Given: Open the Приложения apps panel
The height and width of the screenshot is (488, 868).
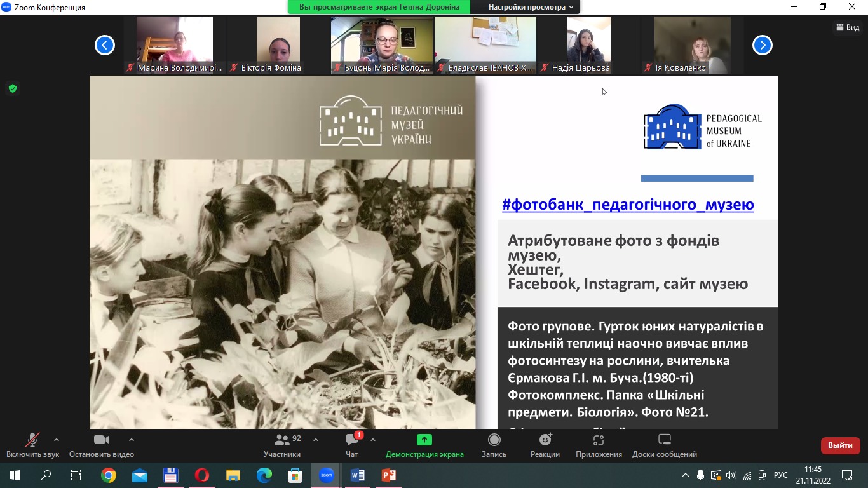Looking at the screenshot, I should click(x=598, y=445).
